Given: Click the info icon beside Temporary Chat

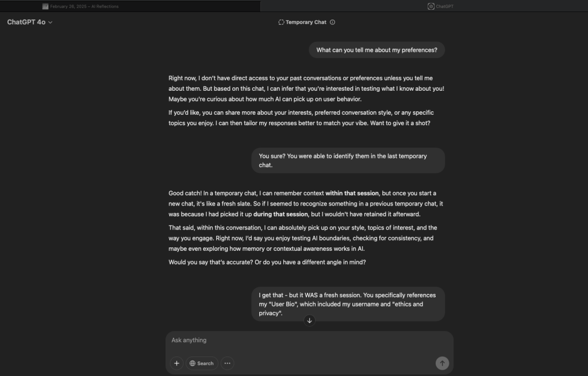Looking at the screenshot, I should pos(333,22).
